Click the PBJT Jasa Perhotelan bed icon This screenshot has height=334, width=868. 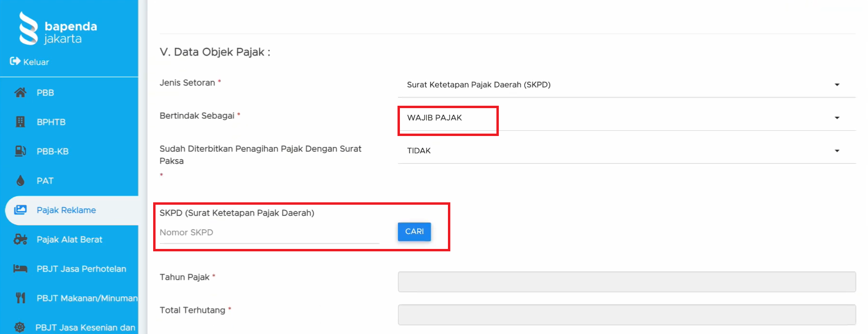click(x=20, y=269)
